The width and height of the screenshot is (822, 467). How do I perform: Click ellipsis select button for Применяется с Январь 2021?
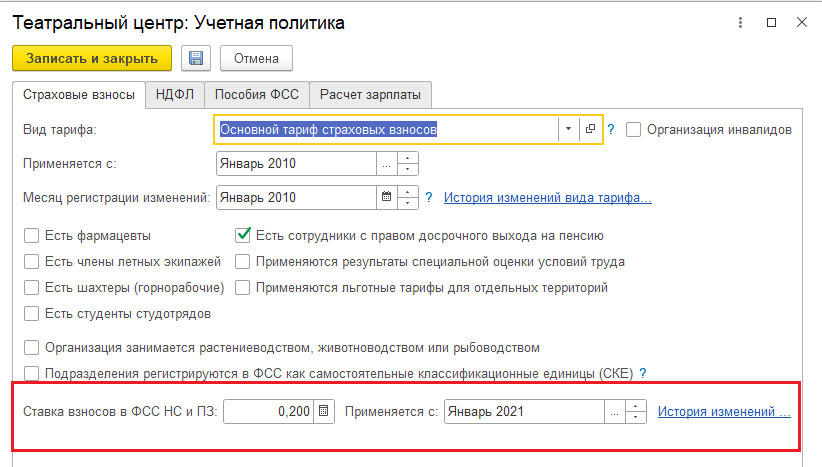[614, 411]
